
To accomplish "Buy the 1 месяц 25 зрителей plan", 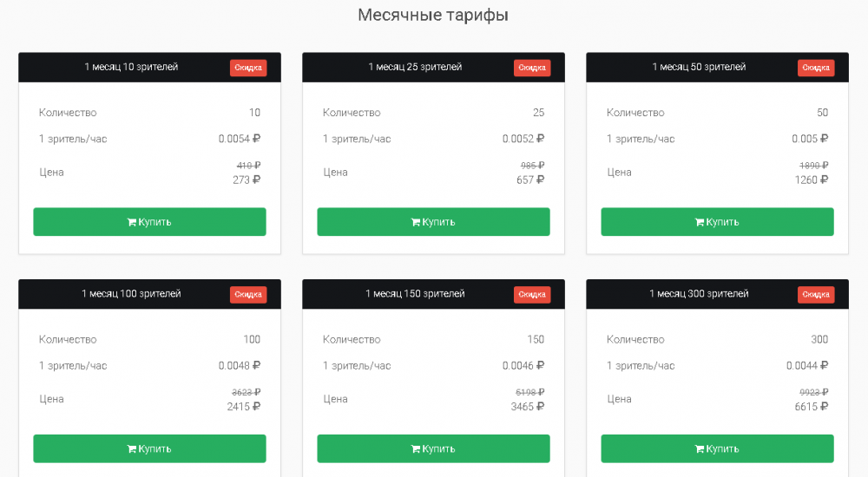I will tap(433, 222).
